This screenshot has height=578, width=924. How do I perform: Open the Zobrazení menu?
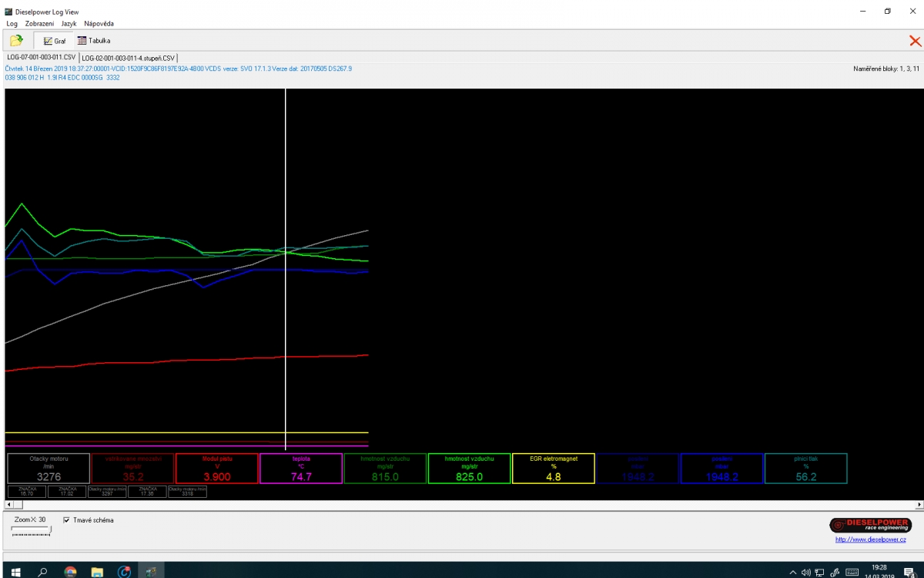(x=39, y=24)
